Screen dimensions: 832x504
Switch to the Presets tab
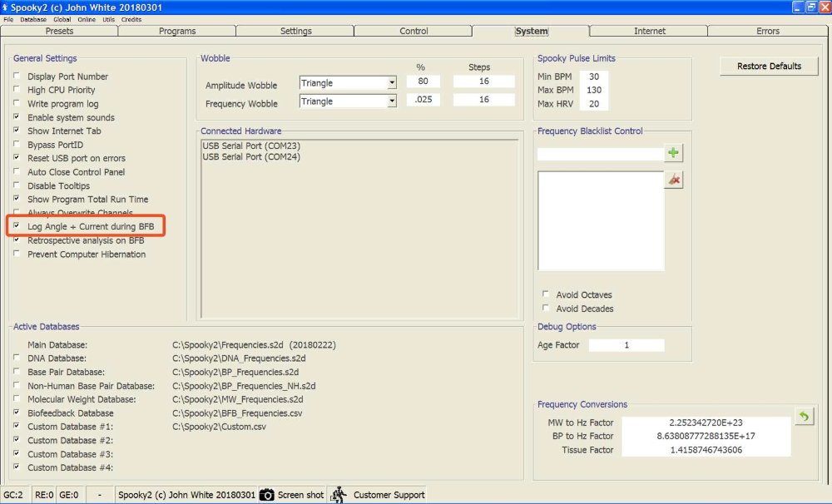point(59,31)
